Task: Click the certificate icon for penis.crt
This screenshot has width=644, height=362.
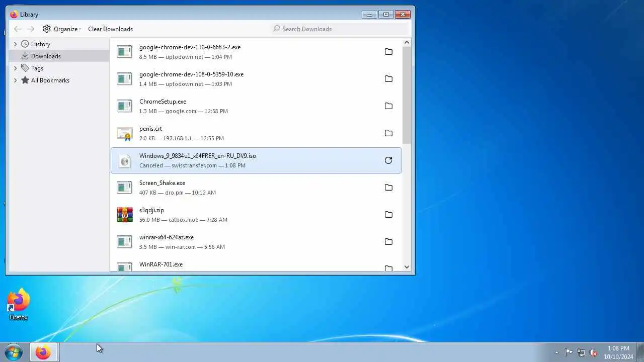Action: tap(124, 133)
